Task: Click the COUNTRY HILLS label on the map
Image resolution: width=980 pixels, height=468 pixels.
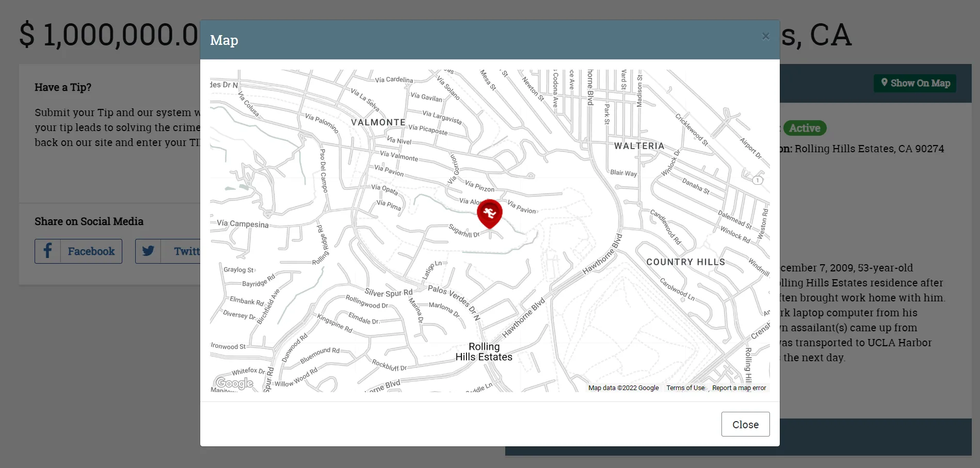Action: (x=685, y=262)
